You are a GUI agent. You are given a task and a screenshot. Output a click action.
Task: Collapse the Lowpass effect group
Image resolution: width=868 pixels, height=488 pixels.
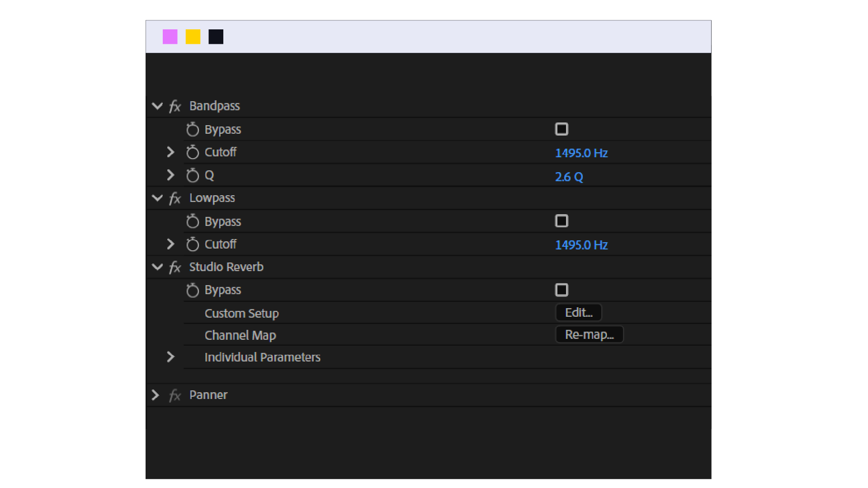[x=157, y=198]
